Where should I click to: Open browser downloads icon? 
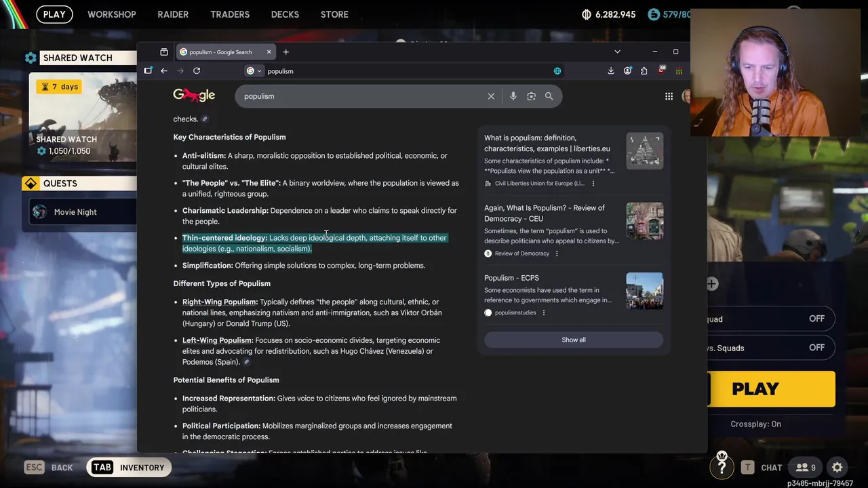click(x=611, y=70)
